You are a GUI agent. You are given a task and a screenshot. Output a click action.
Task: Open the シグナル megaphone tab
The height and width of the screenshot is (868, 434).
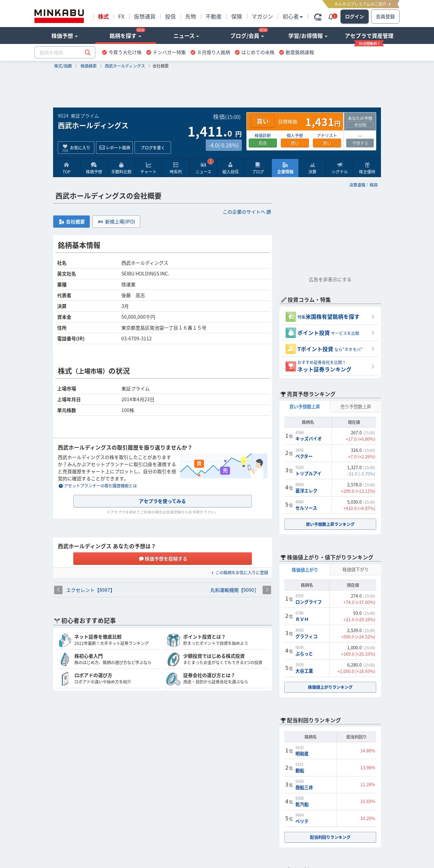pyautogui.click(x=340, y=168)
